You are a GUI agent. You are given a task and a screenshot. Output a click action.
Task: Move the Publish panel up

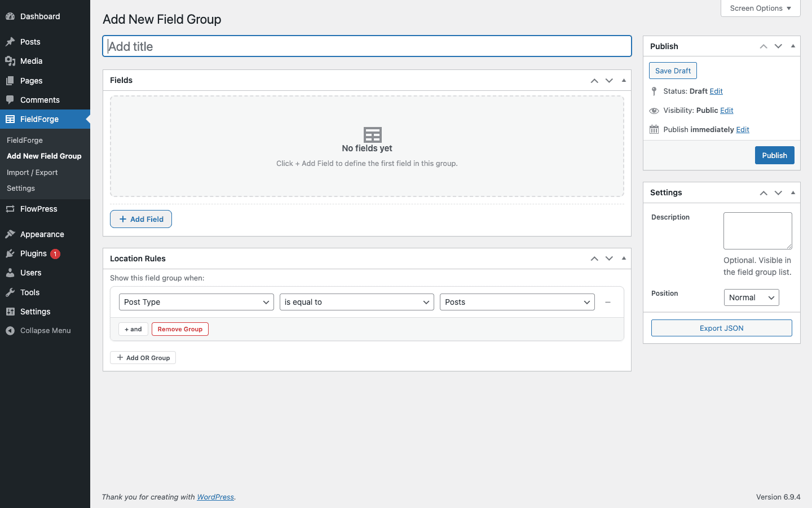coord(764,46)
